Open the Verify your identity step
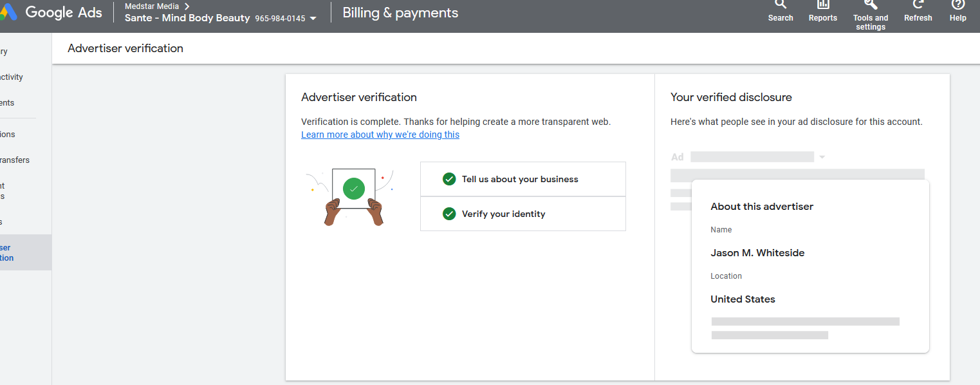Image resolution: width=980 pixels, height=385 pixels. [x=523, y=214]
